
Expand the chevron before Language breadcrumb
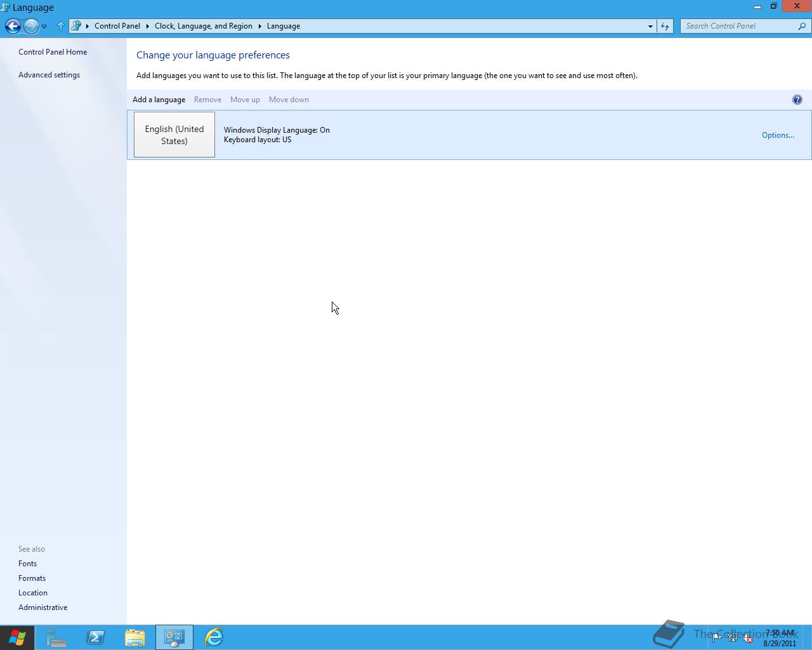click(259, 26)
